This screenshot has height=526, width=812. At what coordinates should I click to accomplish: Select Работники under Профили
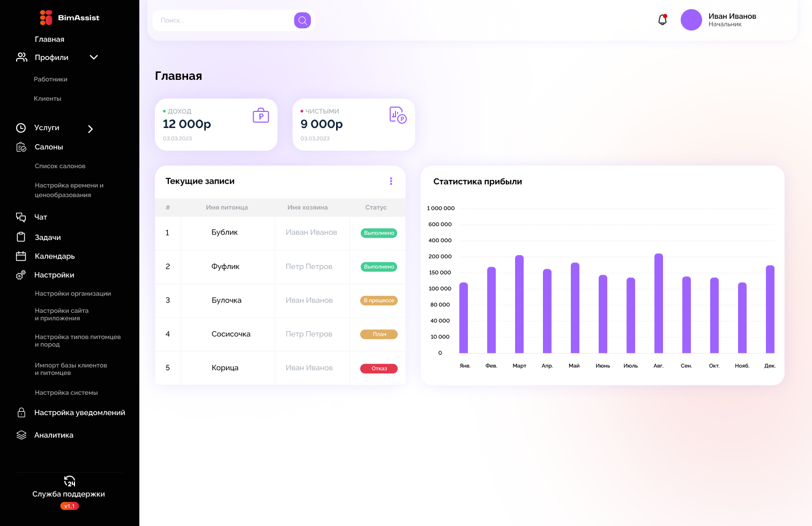pyautogui.click(x=50, y=79)
